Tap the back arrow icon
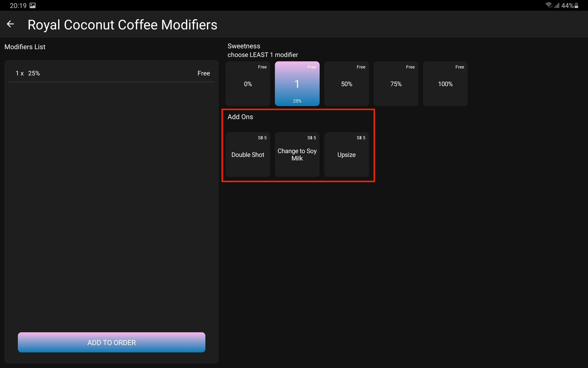This screenshot has height=368, width=588. point(10,24)
